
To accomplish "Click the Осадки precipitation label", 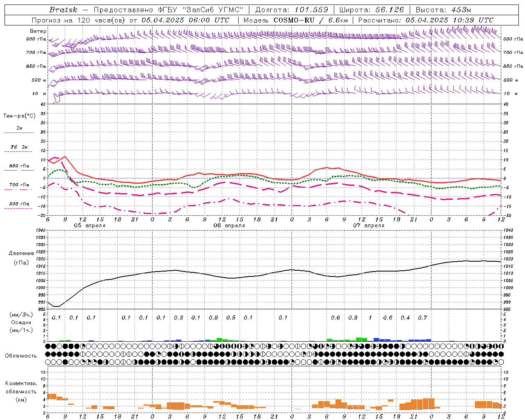I will point(21,322).
